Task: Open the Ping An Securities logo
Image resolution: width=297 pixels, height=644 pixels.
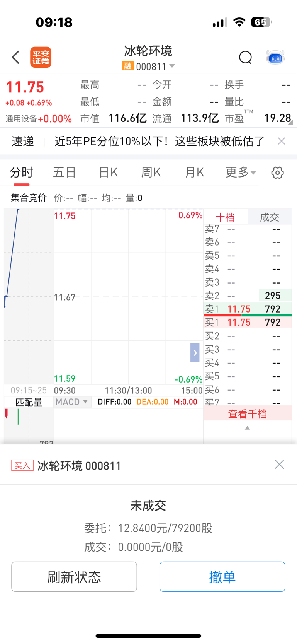Action: 41,57
